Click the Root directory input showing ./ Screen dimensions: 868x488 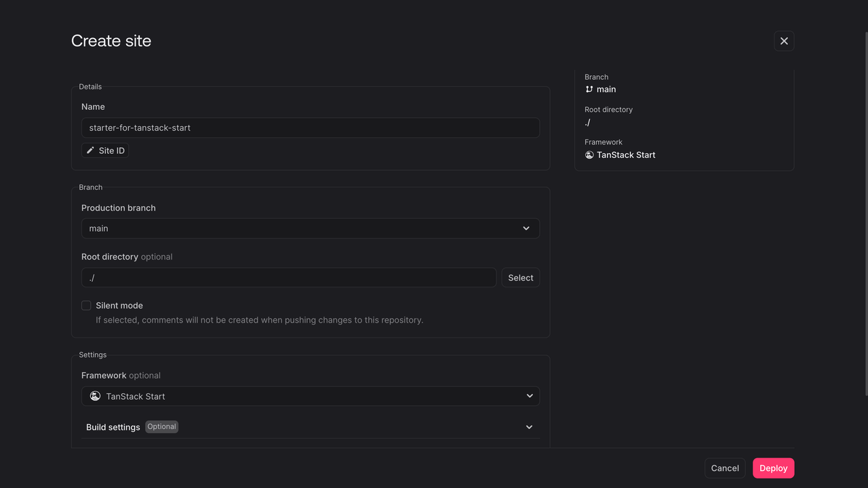(288, 277)
